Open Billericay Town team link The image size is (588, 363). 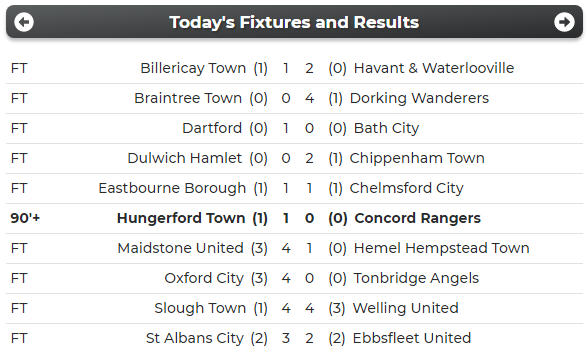pos(193,68)
